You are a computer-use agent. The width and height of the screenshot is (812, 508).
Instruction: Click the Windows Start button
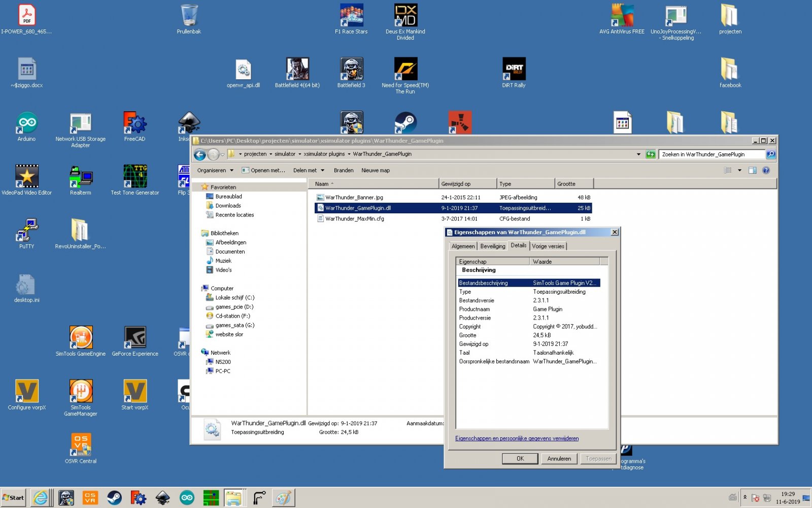[x=13, y=498]
